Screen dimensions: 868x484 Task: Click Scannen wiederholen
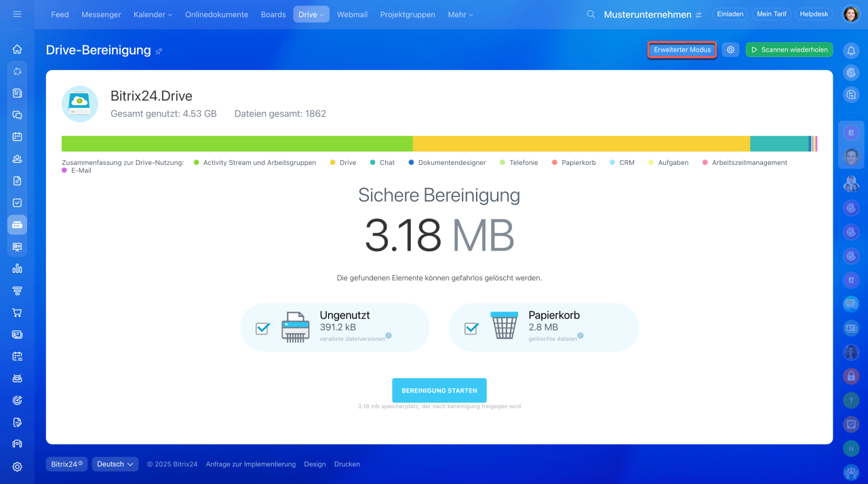click(x=789, y=50)
